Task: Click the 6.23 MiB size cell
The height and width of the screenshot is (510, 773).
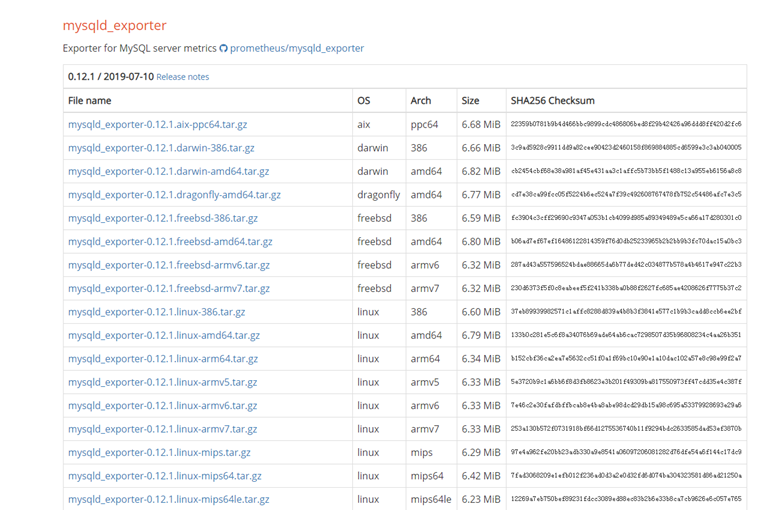Action: coord(481,499)
